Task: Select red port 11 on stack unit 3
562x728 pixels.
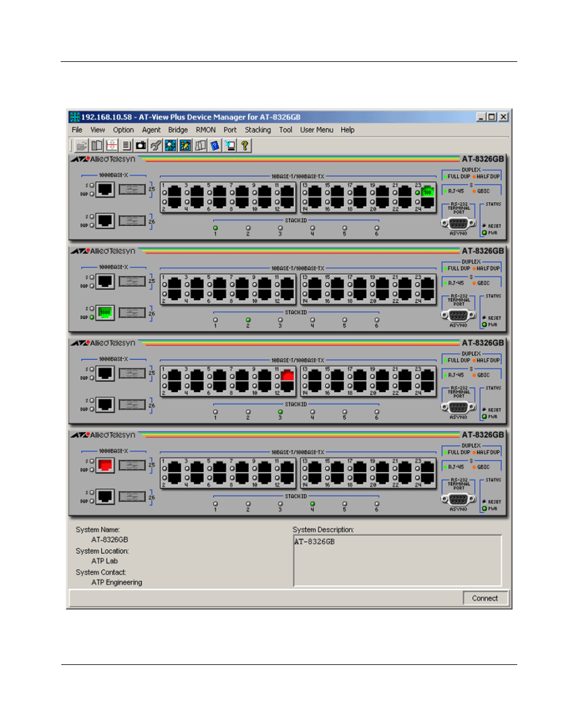Action: [x=287, y=375]
